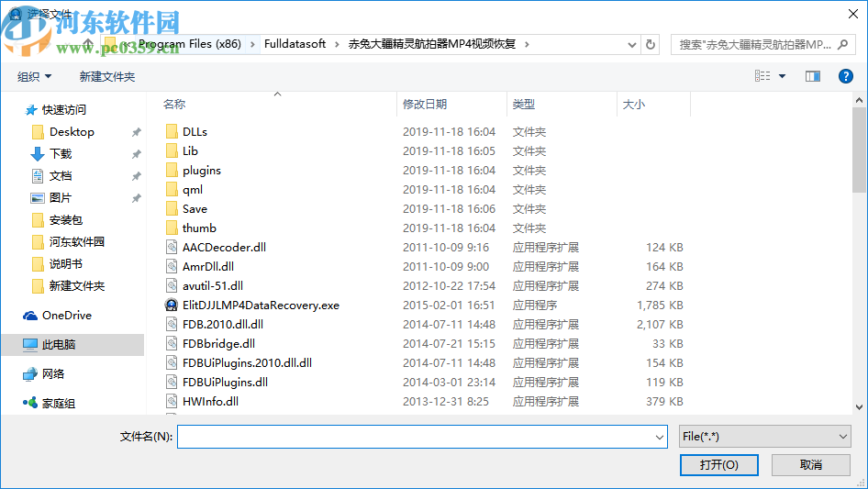Click the refresh icon beside address bar
This screenshot has width=868, height=489.
point(651,44)
